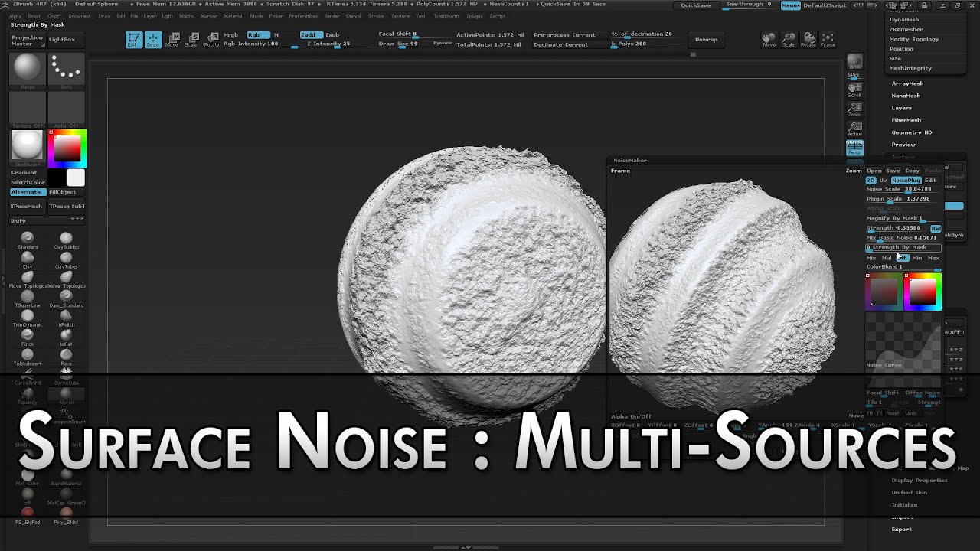This screenshot has height=551, width=980.
Task: Click the Zoom canvas icon
Action: [854, 109]
